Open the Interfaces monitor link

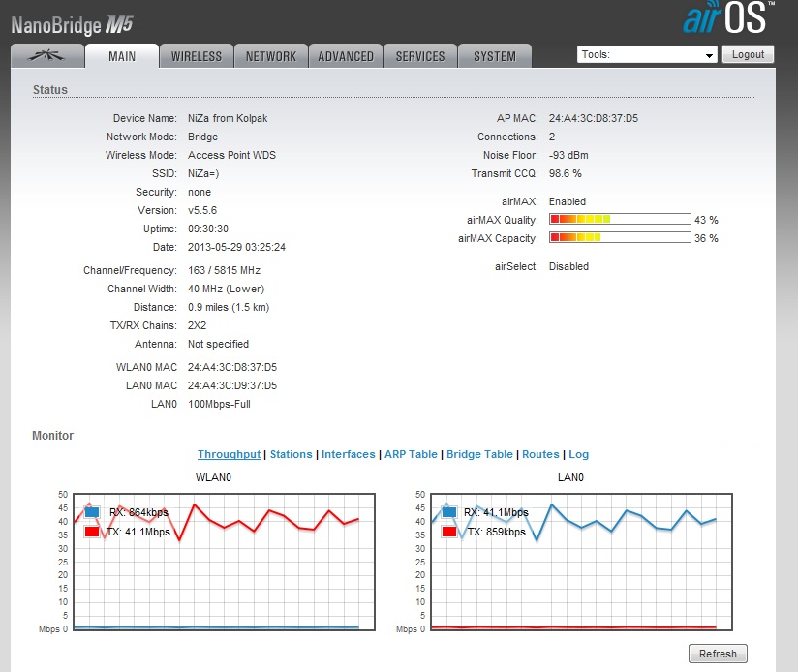[348, 454]
